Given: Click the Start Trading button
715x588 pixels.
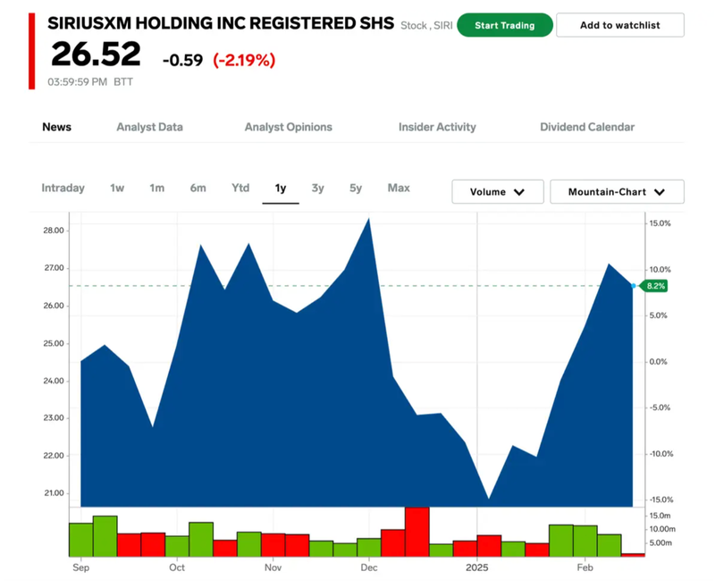Looking at the screenshot, I should (x=504, y=25).
